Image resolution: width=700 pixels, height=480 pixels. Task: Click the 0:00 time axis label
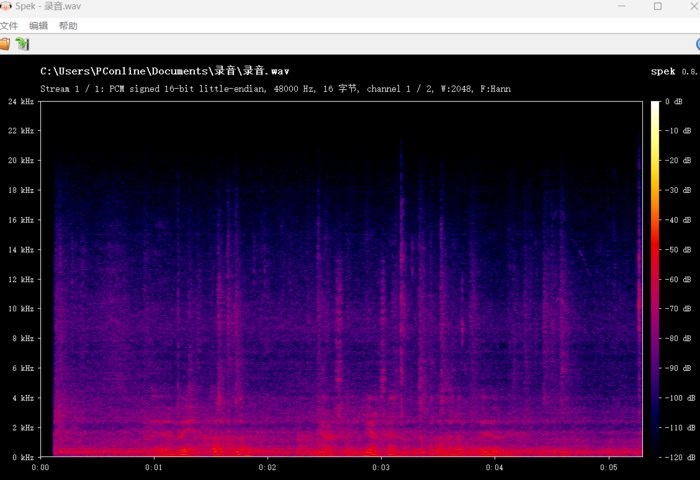click(x=40, y=467)
